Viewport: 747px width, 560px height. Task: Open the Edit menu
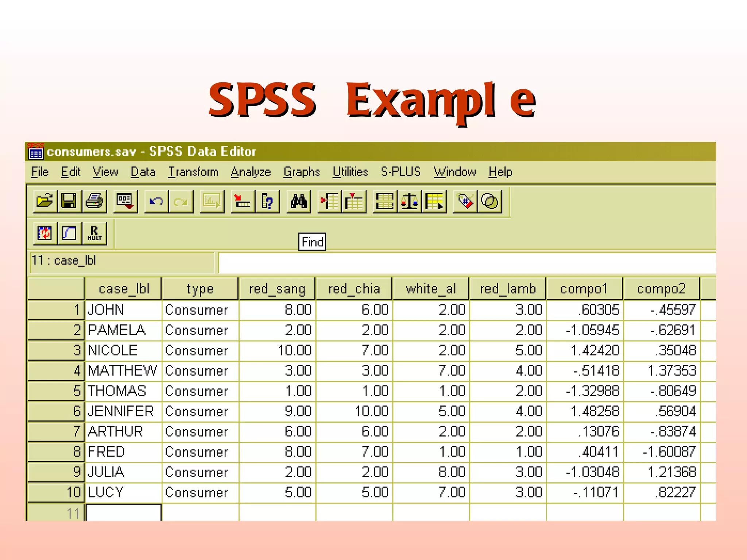71,172
